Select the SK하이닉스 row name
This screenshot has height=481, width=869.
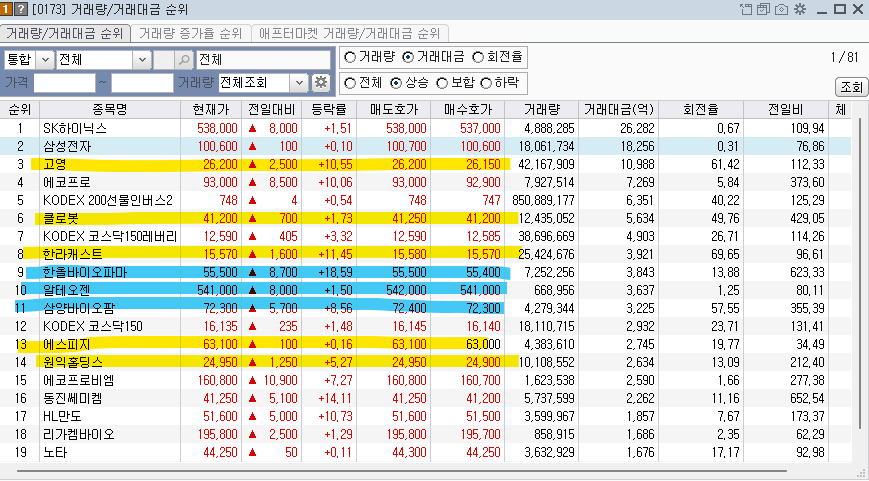(x=75, y=129)
